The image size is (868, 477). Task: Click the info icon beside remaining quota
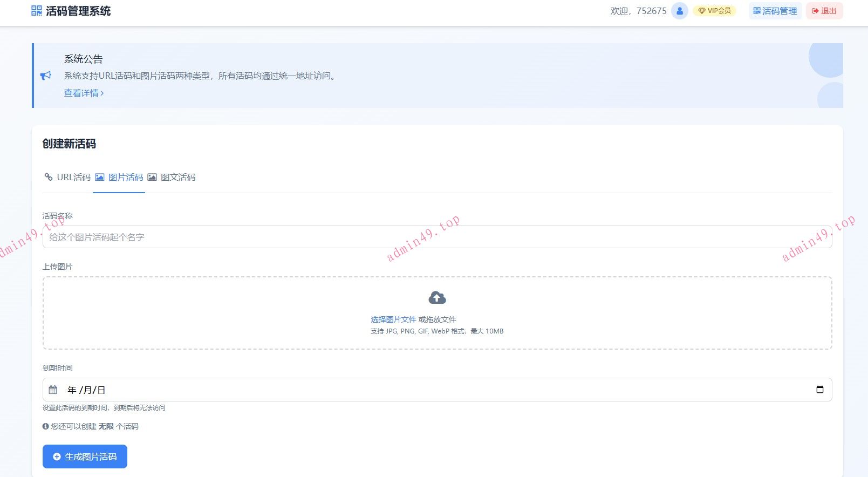tap(45, 426)
